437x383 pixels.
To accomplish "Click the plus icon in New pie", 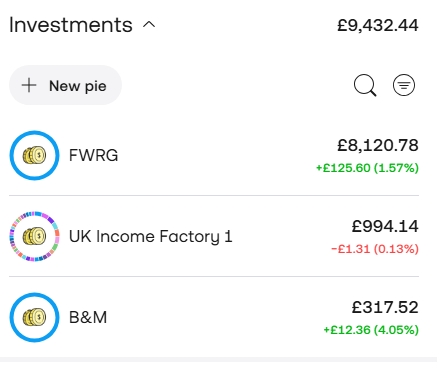I will pyautogui.click(x=29, y=85).
